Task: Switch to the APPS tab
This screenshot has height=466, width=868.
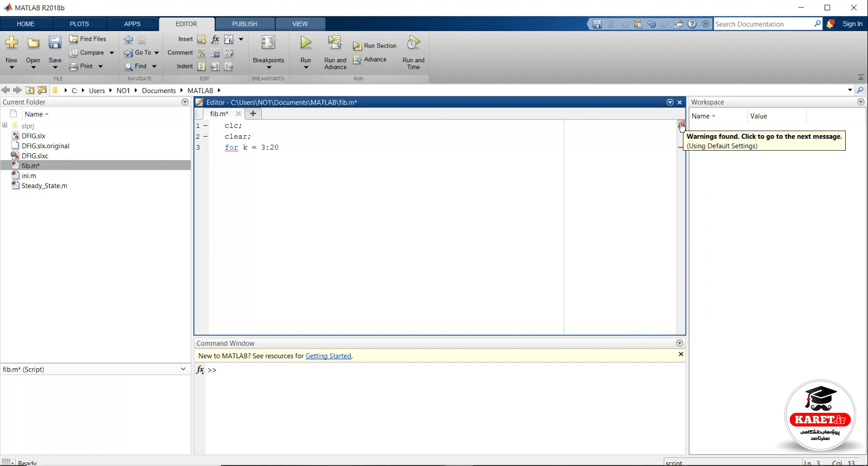Action: [x=132, y=24]
